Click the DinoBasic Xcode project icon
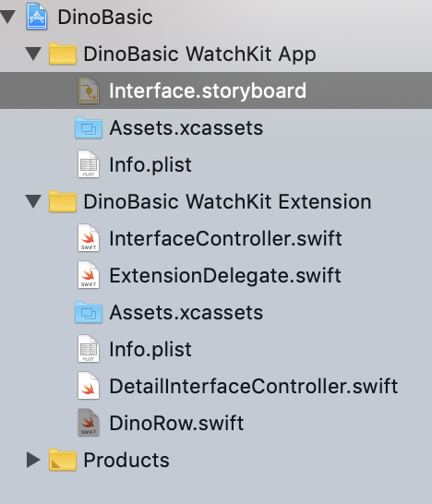The height and width of the screenshot is (504, 432). coord(37,17)
